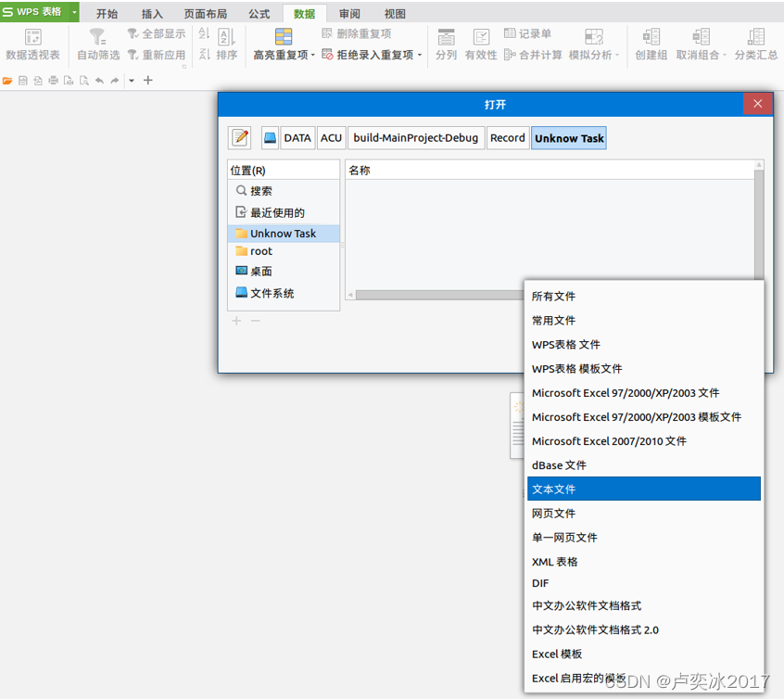Select 桌面 in the places list
Screen dimensions: 784x699
click(284, 272)
